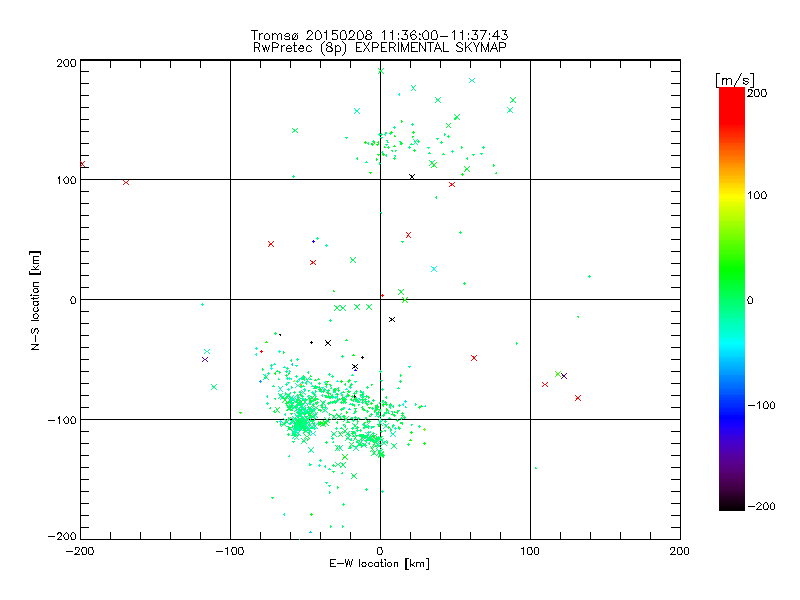Click the E-W axis tick label '100'
Viewport: 800px width, 600px height.
pos(530,551)
